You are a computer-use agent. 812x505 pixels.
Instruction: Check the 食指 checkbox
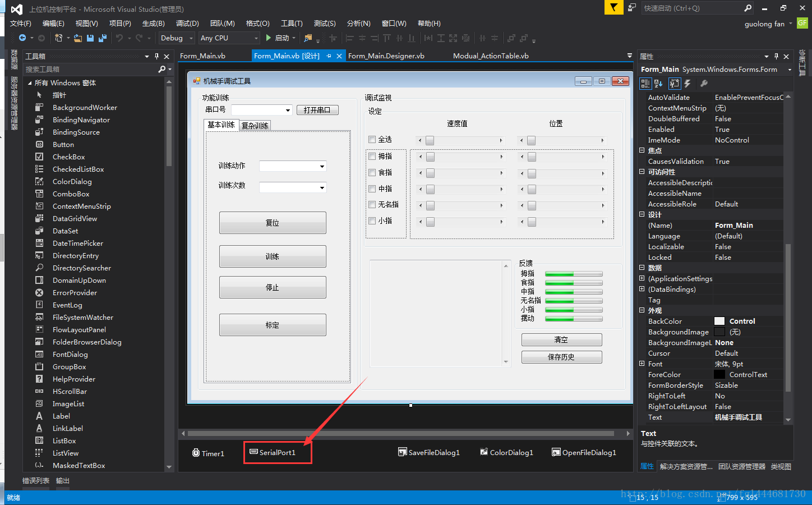click(x=372, y=172)
